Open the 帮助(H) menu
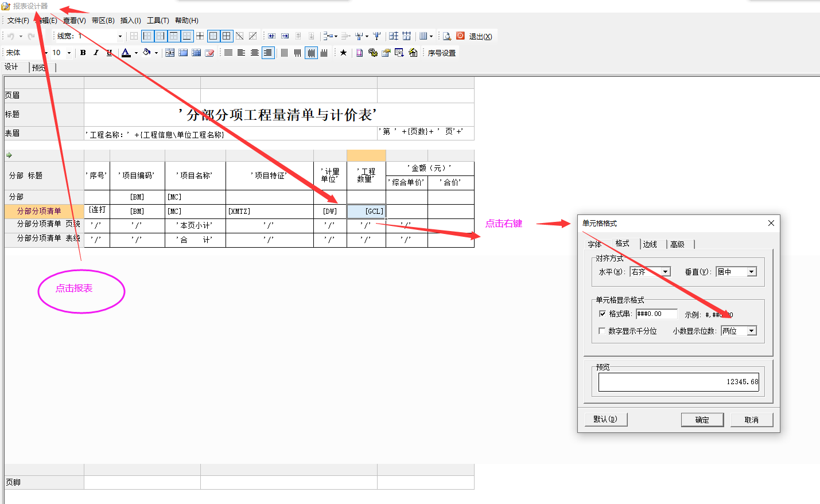The image size is (820, 504). click(x=186, y=20)
